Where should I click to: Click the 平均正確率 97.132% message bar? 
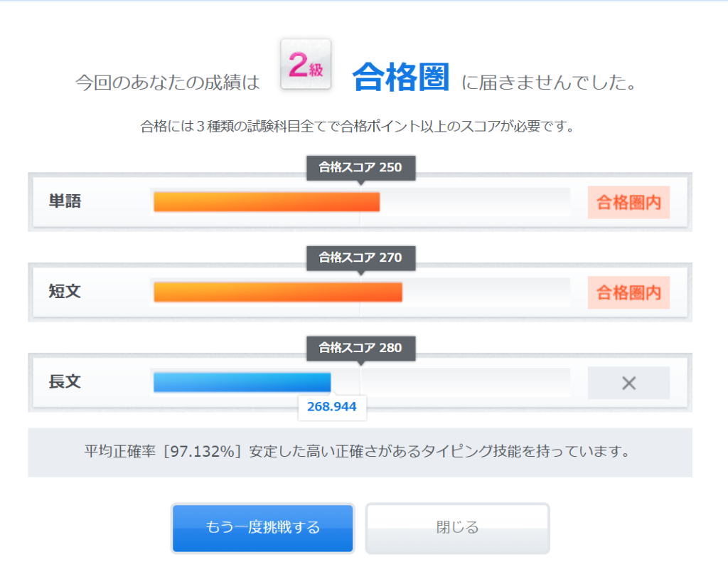click(360, 452)
